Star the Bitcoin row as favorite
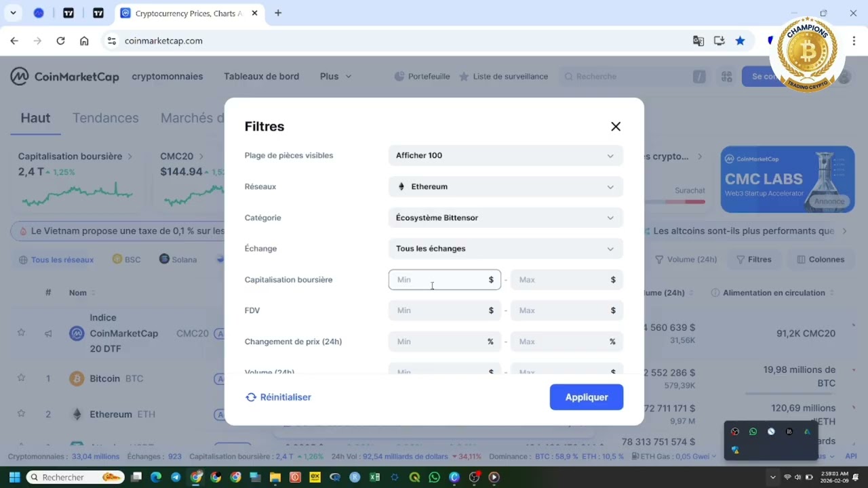Image resolution: width=868 pixels, height=488 pixels. 21,378
